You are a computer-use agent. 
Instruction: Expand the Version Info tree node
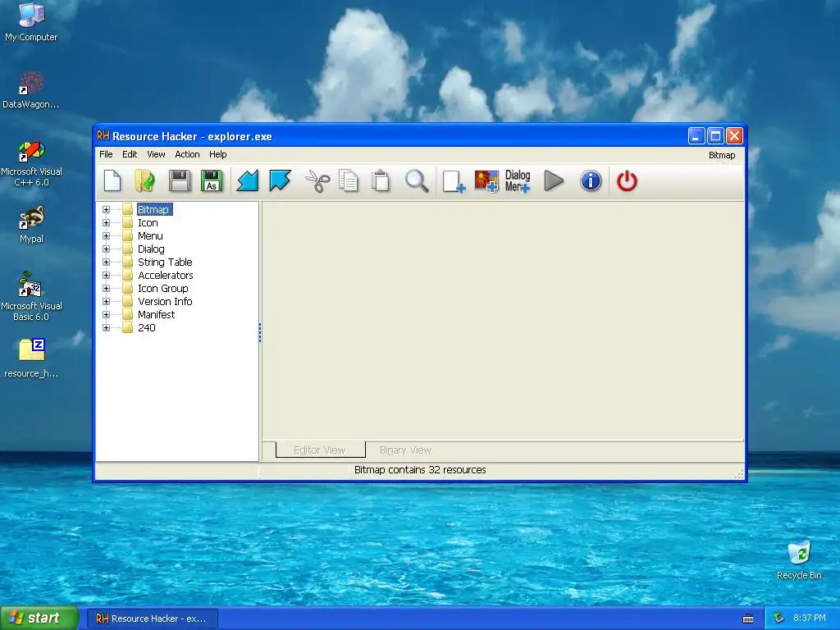[x=106, y=302]
